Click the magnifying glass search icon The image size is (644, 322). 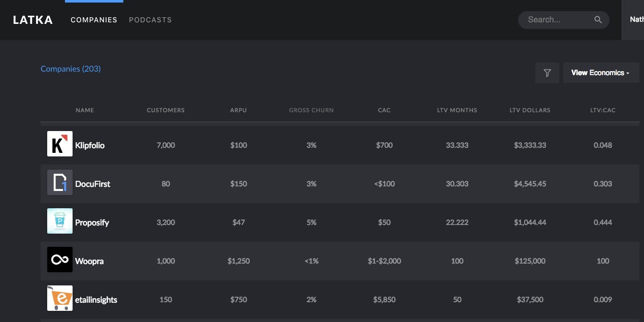coord(598,20)
